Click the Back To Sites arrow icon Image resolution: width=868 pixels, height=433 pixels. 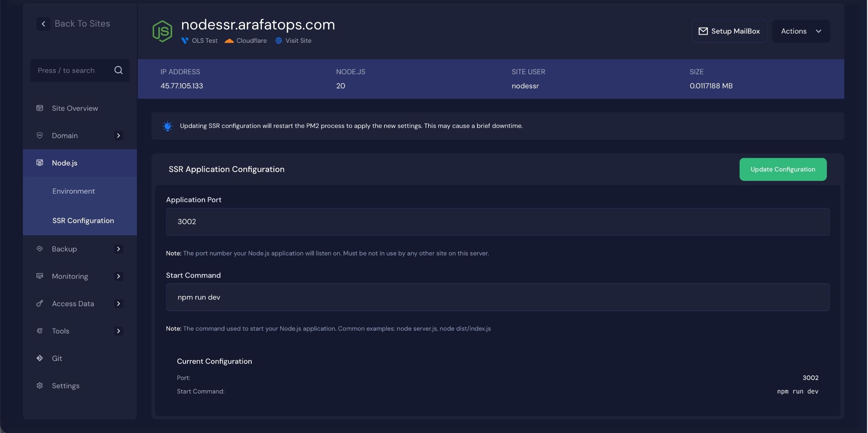[x=43, y=24]
